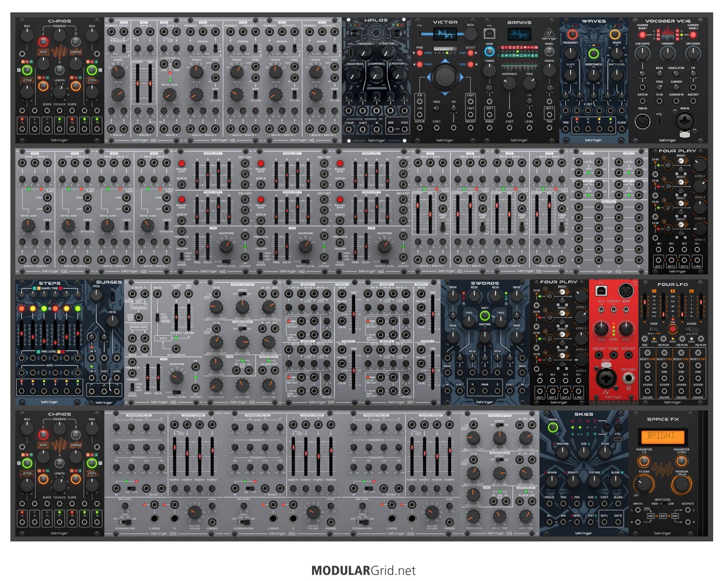Click the Swords Shift button

pos(485,315)
